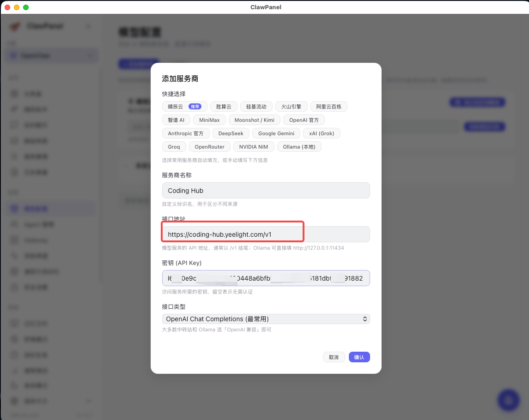Confirm adding the provider with 确认

pos(359,357)
